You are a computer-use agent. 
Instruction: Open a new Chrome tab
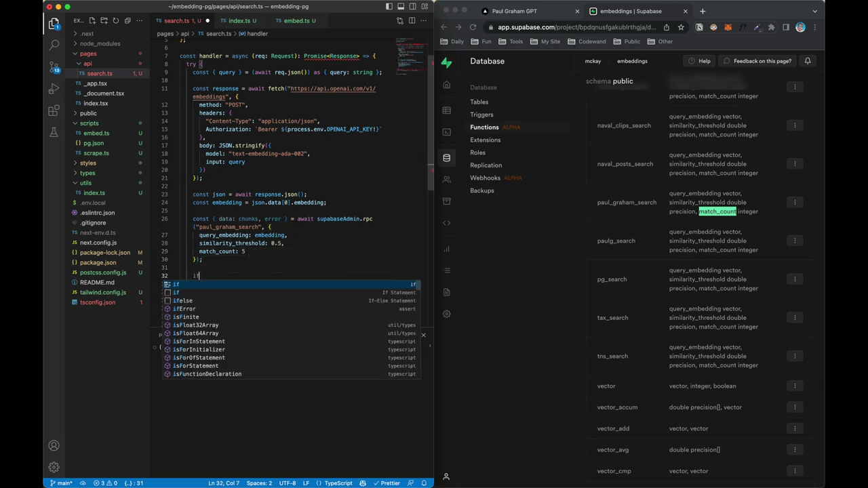tap(703, 12)
